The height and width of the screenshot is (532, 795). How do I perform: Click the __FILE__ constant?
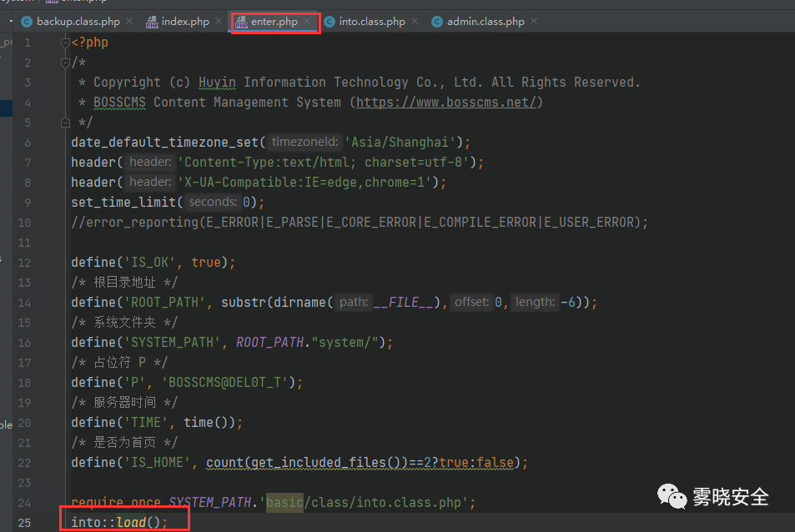[404, 303]
